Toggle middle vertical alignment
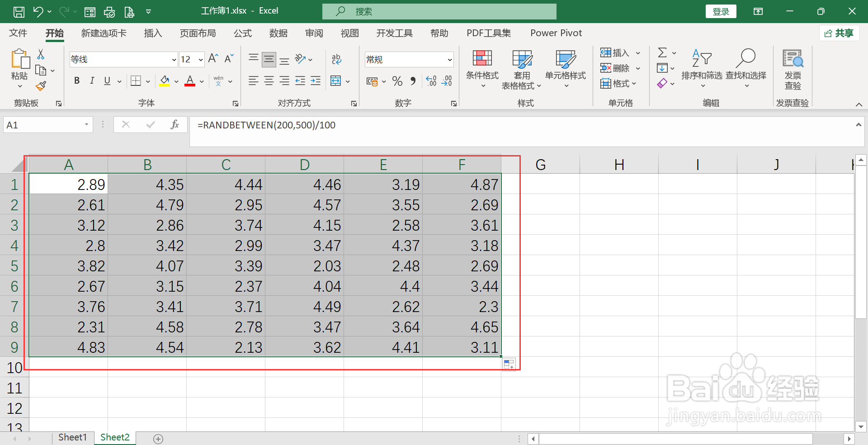Image resolution: width=868 pixels, height=445 pixels. [x=269, y=59]
